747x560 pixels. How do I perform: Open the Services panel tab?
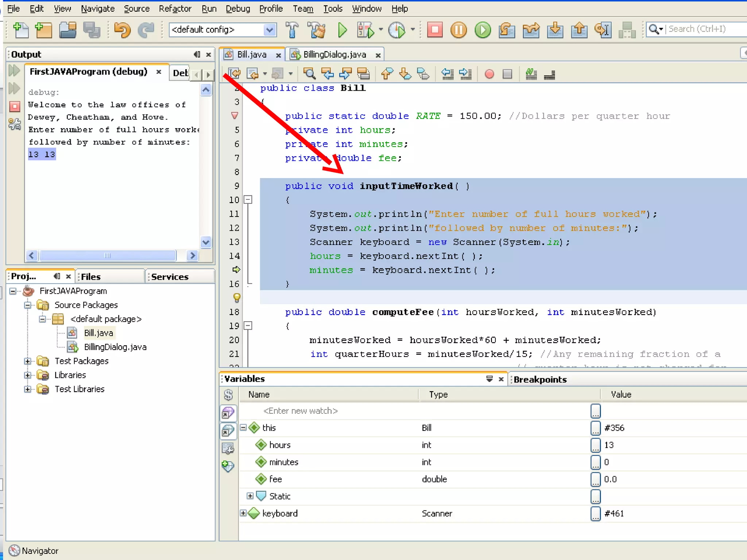point(170,277)
